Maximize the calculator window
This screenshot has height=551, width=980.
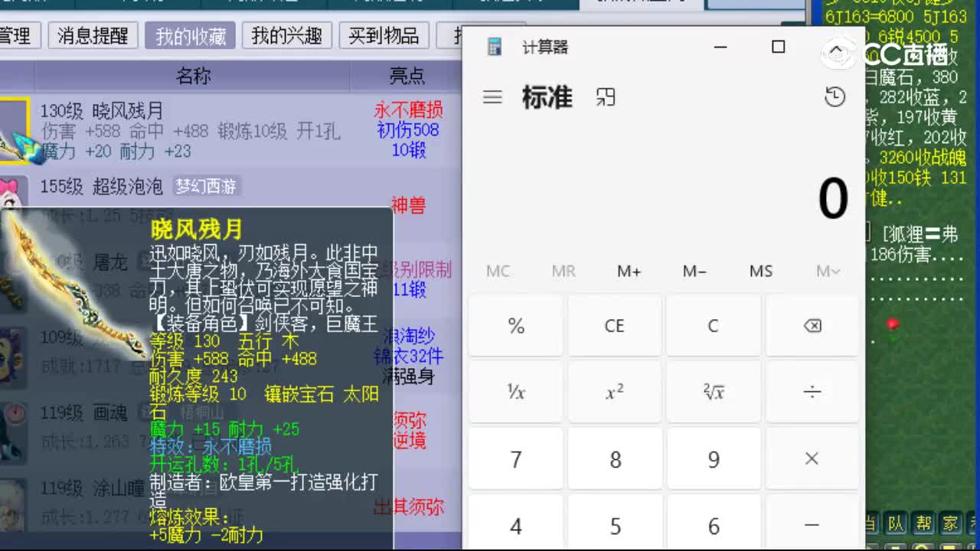(778, 47)
